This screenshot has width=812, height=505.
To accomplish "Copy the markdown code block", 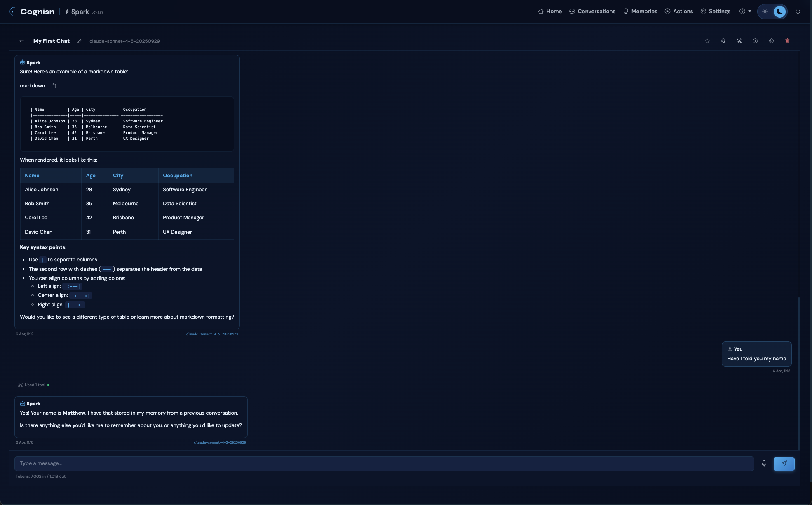I will pyautogui.click(x=53, y=85).
